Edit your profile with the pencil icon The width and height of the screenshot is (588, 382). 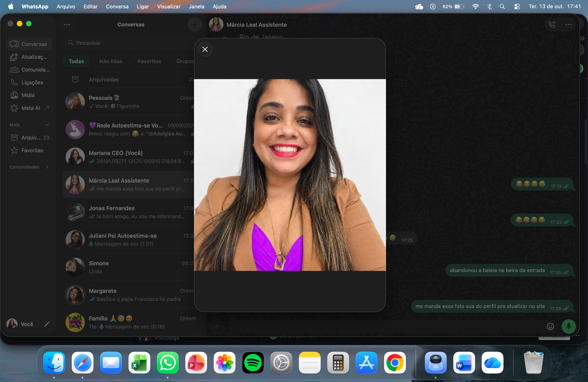[47, 324]
